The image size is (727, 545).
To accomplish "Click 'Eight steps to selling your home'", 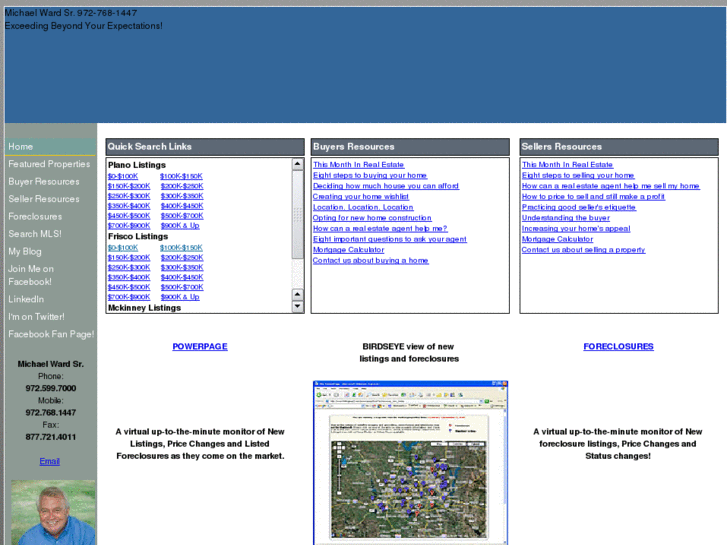I will pos(578,175).
